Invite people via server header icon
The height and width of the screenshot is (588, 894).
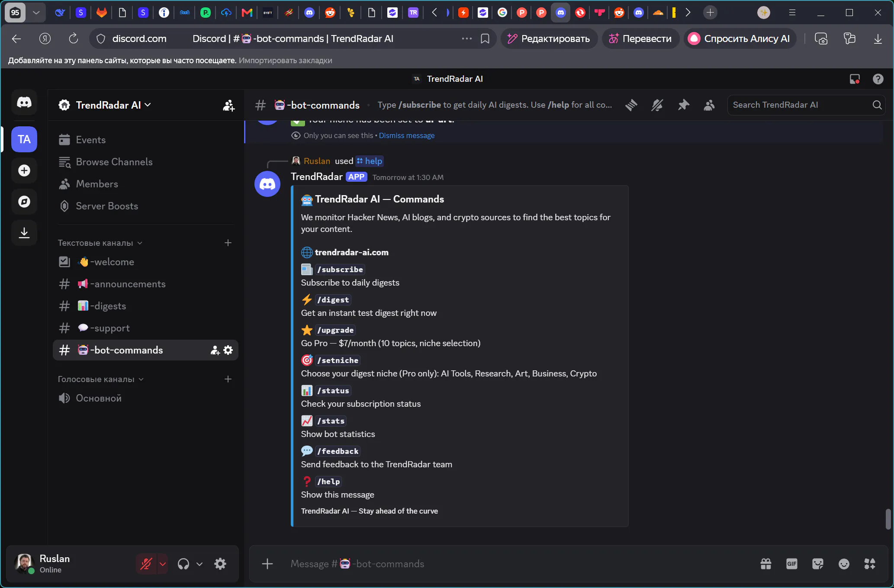coord(228,105)
